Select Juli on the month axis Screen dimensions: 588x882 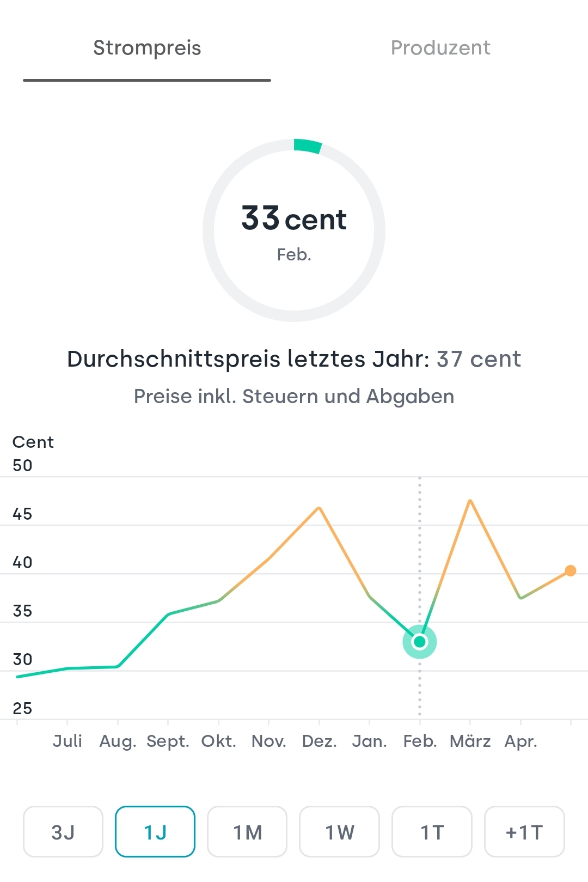tap(68, 741)
